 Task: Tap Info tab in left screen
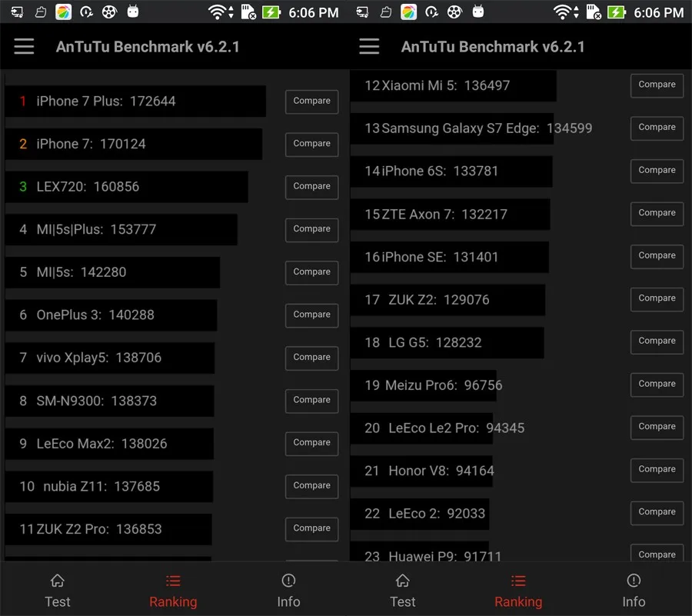point(288,591)
